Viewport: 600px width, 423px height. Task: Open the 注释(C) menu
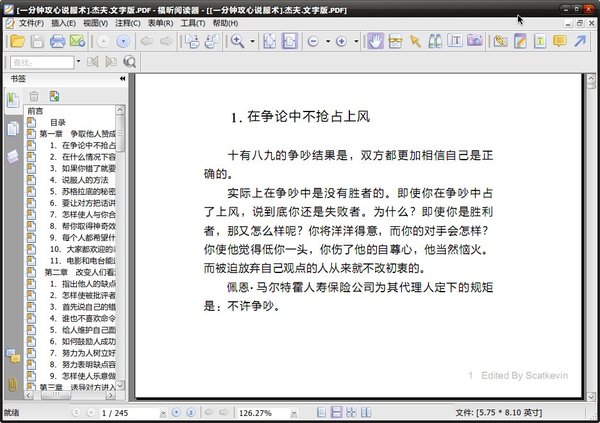click(x=128, y=23)
